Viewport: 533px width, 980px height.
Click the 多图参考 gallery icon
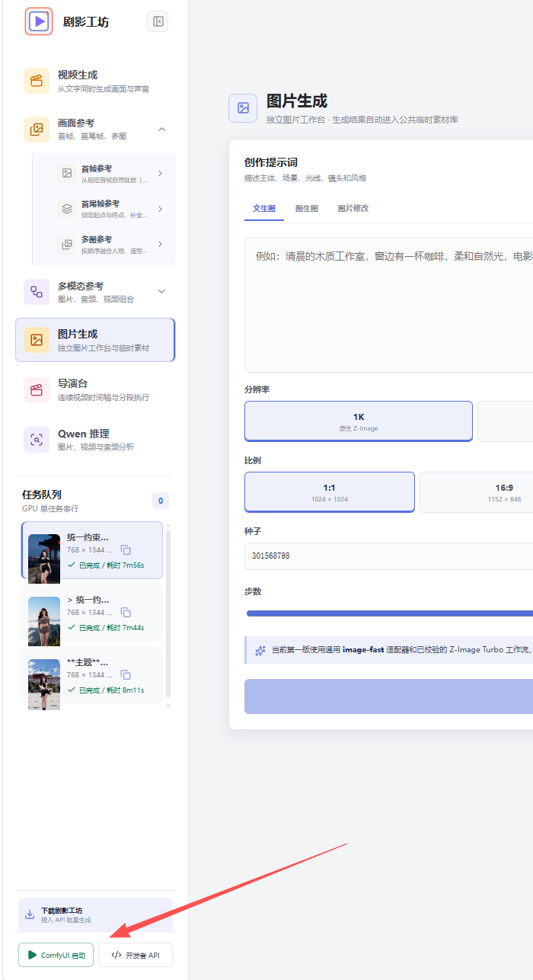pos(67,244)
